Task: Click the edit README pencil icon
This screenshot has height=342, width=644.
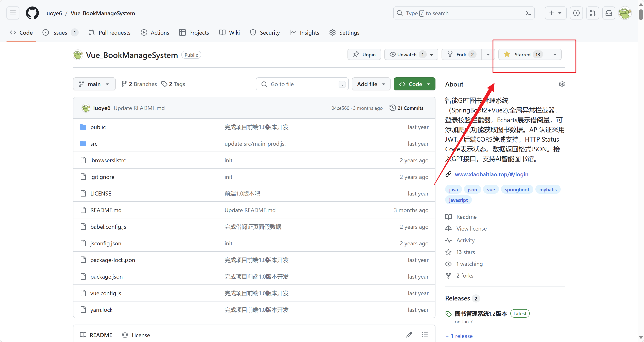Action: (409, 335)
